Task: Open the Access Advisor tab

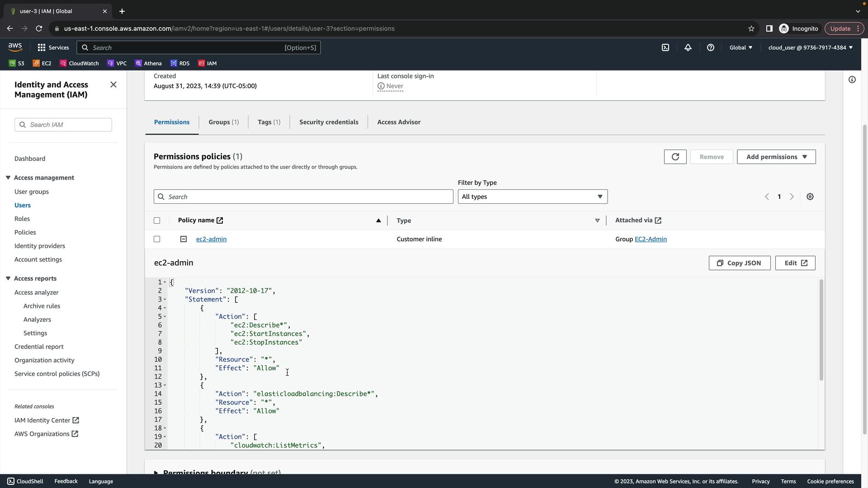Action: pos(399,122)
